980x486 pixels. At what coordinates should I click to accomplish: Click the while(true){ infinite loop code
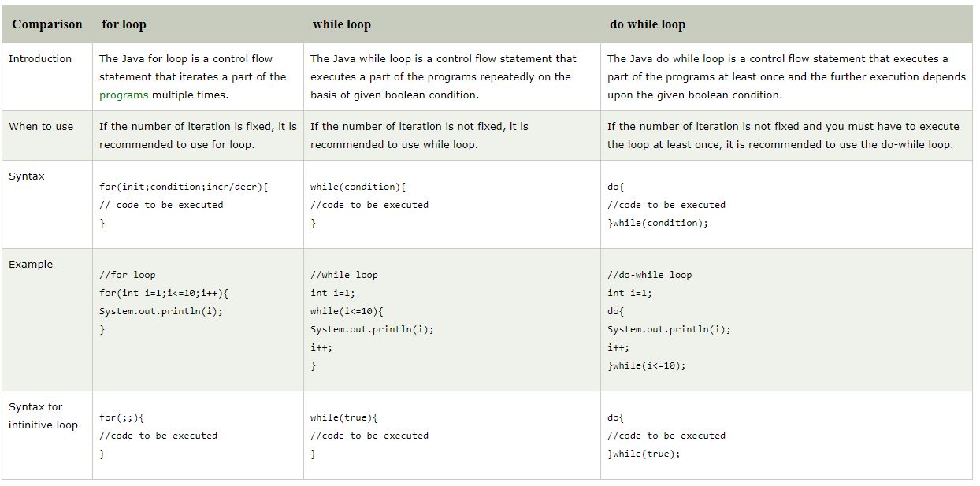pos(344,417)
